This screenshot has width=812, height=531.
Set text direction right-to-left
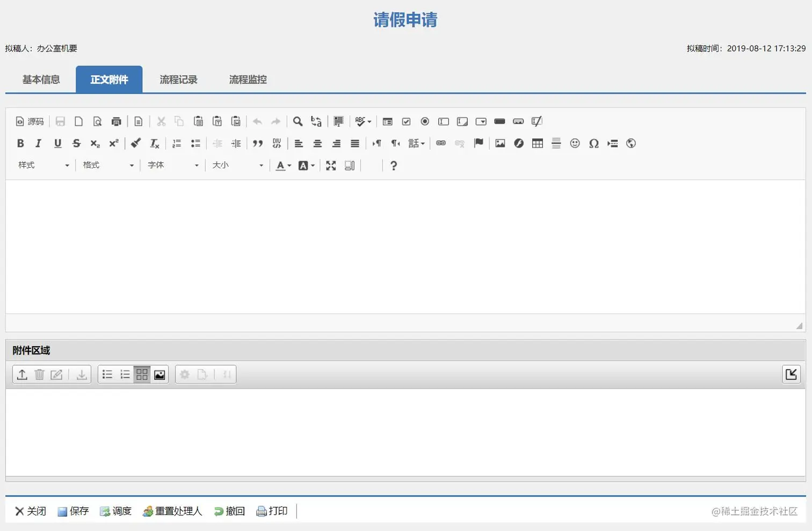396,143
